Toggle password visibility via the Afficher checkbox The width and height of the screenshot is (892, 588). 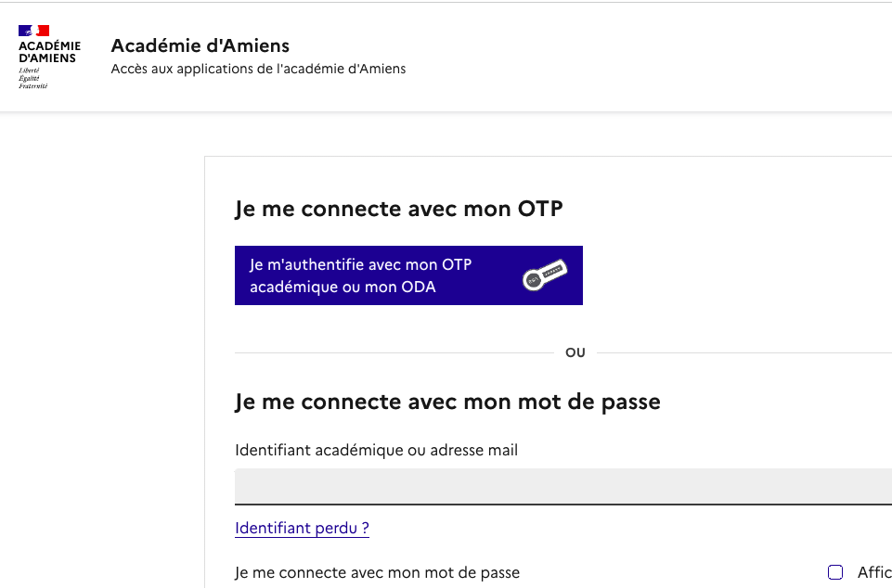835,572
